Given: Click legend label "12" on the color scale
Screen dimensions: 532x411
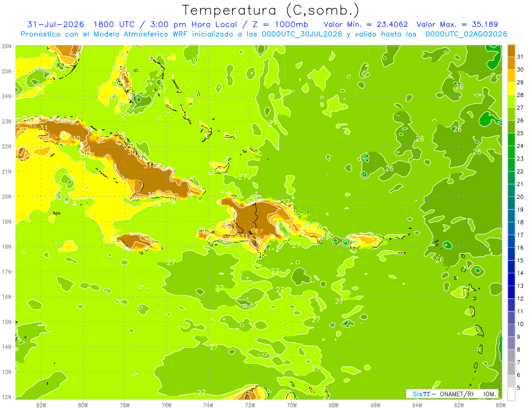Looking at the screenshot, I should coord(520,299).
